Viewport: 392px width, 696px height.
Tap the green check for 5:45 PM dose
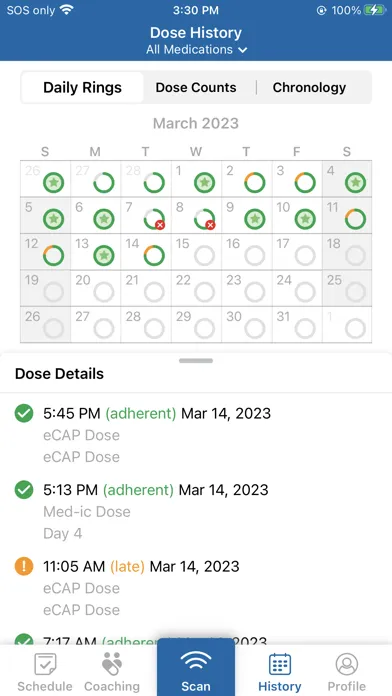point(24,413)
